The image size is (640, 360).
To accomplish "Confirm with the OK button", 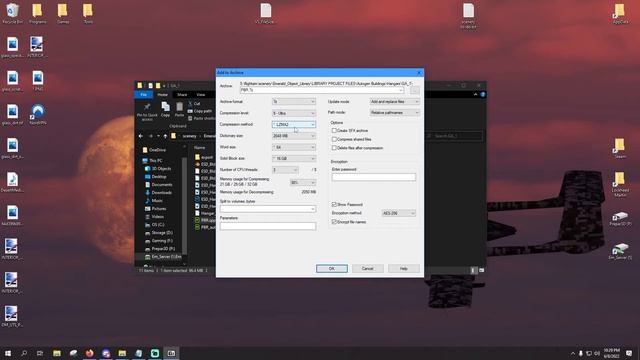I will [x=332, y=269].
